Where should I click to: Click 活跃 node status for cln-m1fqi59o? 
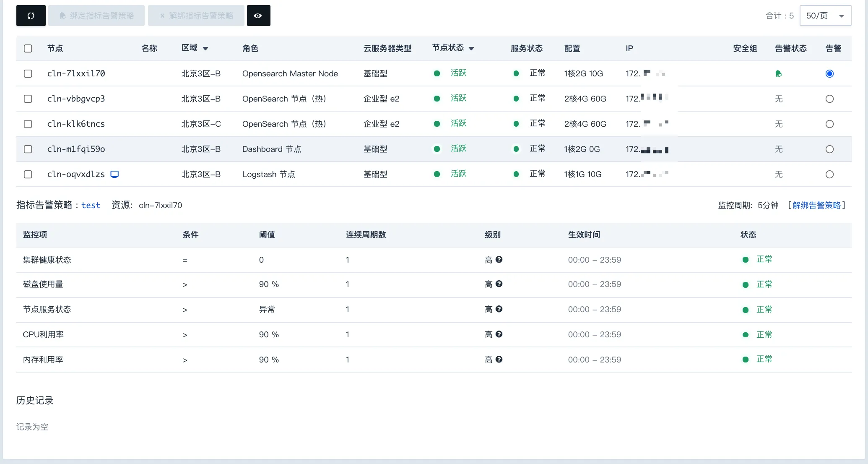click(459, 149)
